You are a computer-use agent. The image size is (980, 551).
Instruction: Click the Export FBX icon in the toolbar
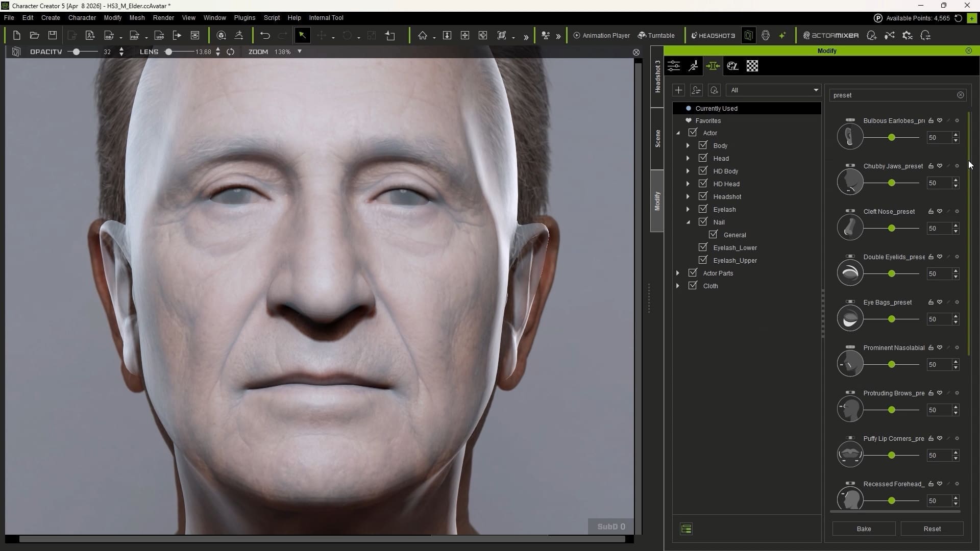pyautogui.click(x=134, y=35)
